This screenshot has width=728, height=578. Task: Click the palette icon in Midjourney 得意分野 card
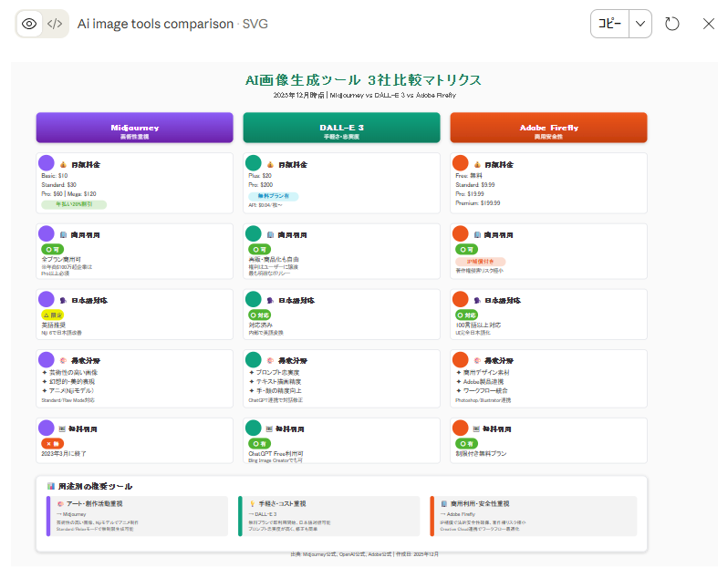click(64, 360)
